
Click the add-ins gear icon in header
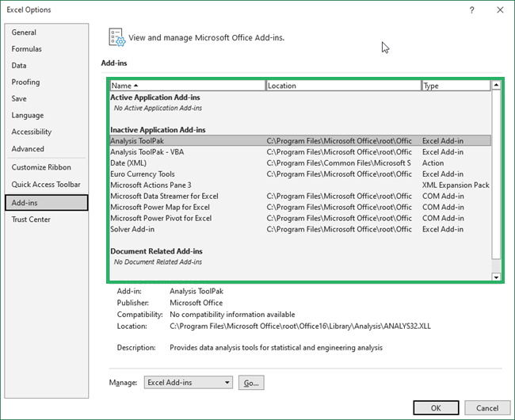tap(117, 37)
